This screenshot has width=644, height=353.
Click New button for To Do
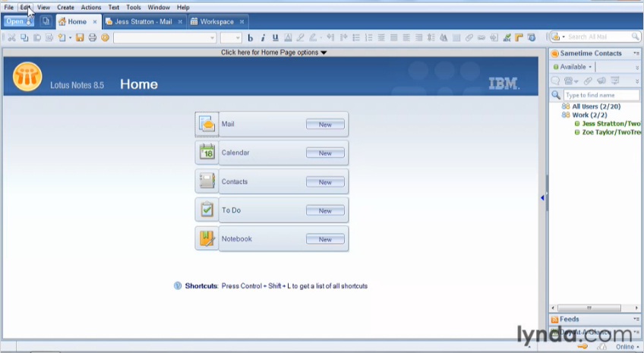(x=325, y=210)
